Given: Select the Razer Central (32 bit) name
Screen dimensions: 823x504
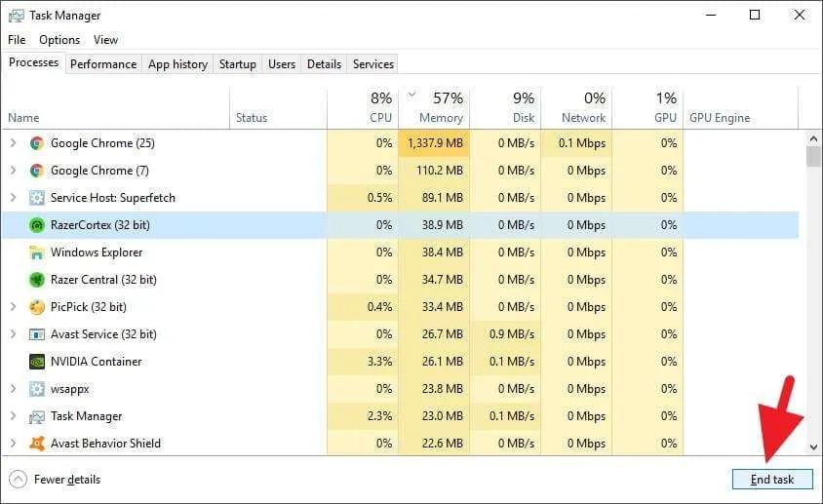Looking at the screenshot, I should [x=103, y=280].
